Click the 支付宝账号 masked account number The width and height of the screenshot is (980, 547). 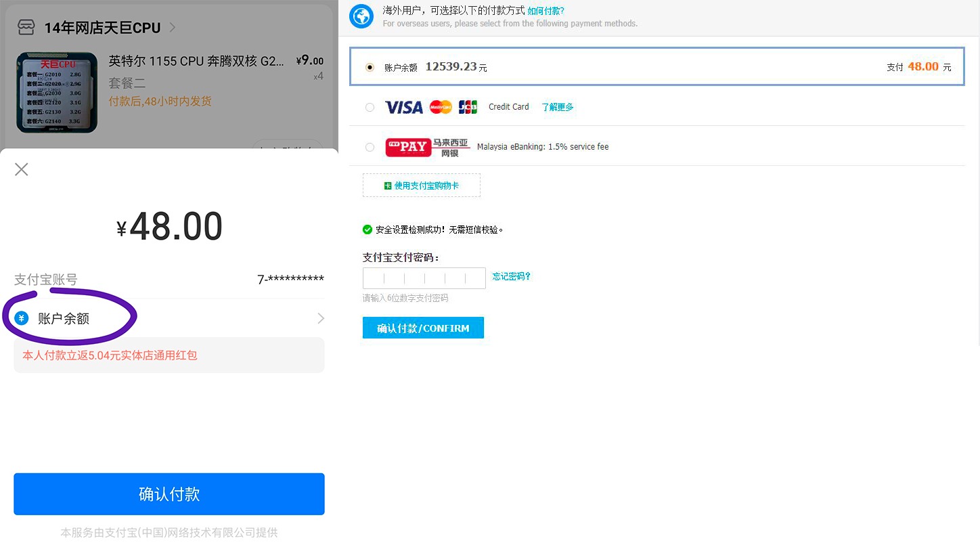click(x=290, y=280)
